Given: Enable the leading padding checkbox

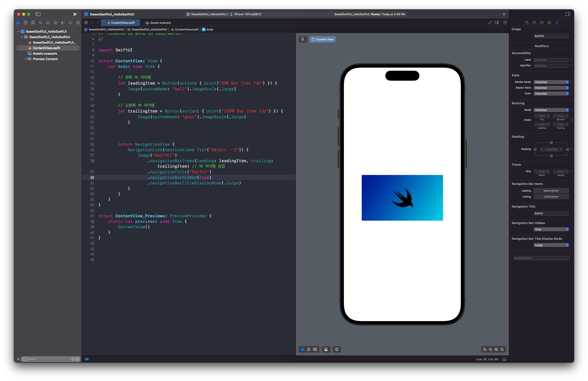Looking at the screenshot, I should tap(535, 149).
